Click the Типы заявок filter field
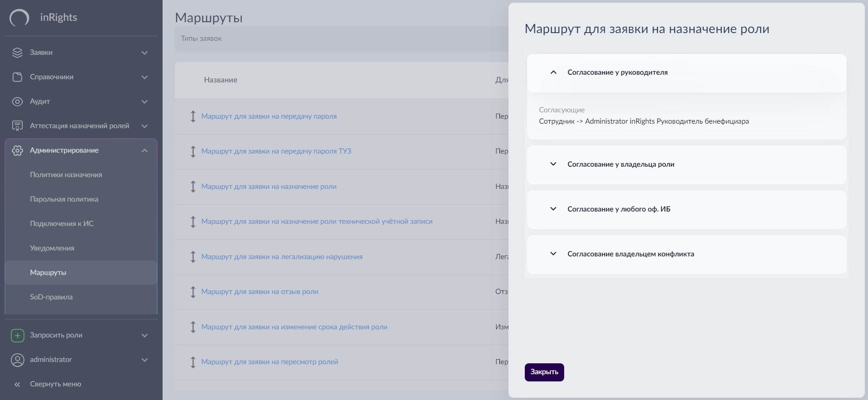868x400 pixels. 340,39
